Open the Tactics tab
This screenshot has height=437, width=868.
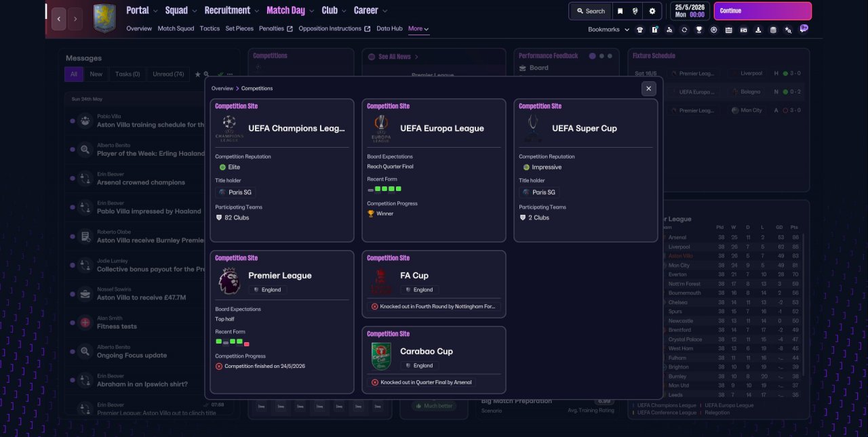coord(210,28)
